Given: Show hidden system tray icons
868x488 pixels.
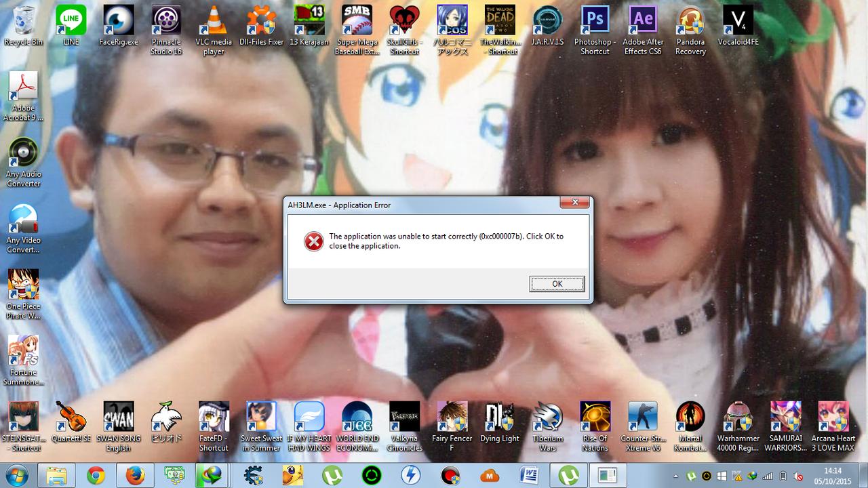Looking at the screenshot, I should (x=675, y=476).
